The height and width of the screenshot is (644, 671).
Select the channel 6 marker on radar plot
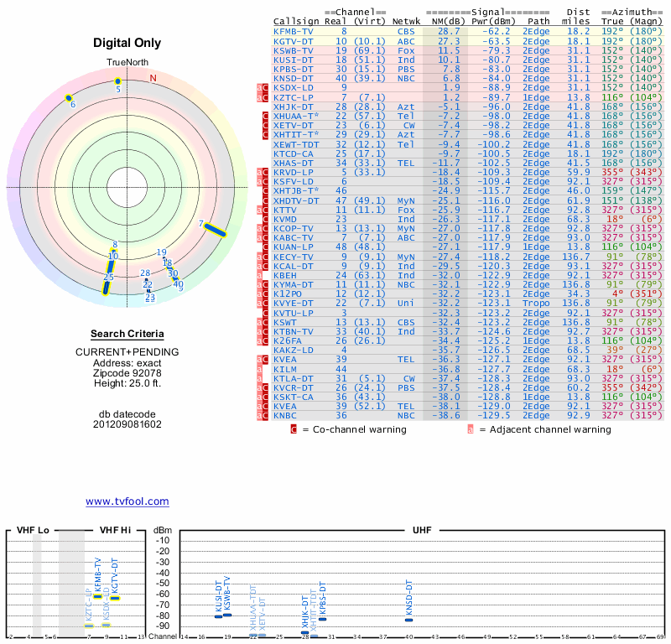69,98
